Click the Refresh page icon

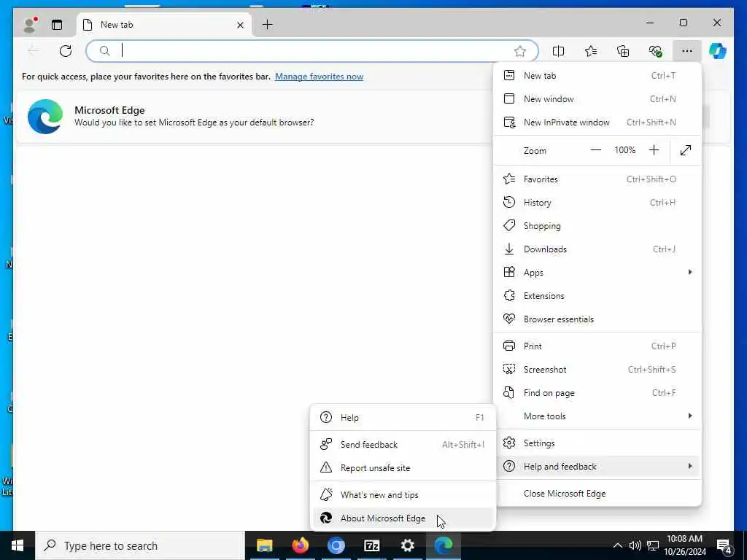(x=66, y=51)
